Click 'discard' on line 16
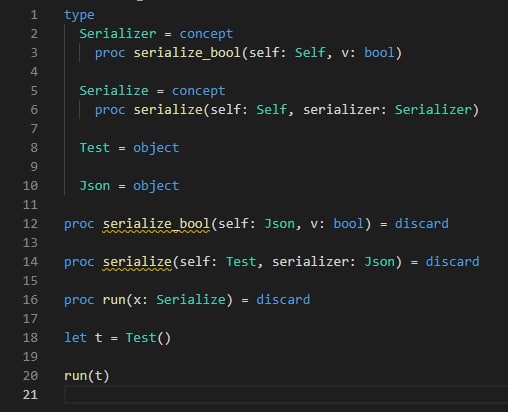Viewport: 508px width, 412px height. (x=283, y=300)
